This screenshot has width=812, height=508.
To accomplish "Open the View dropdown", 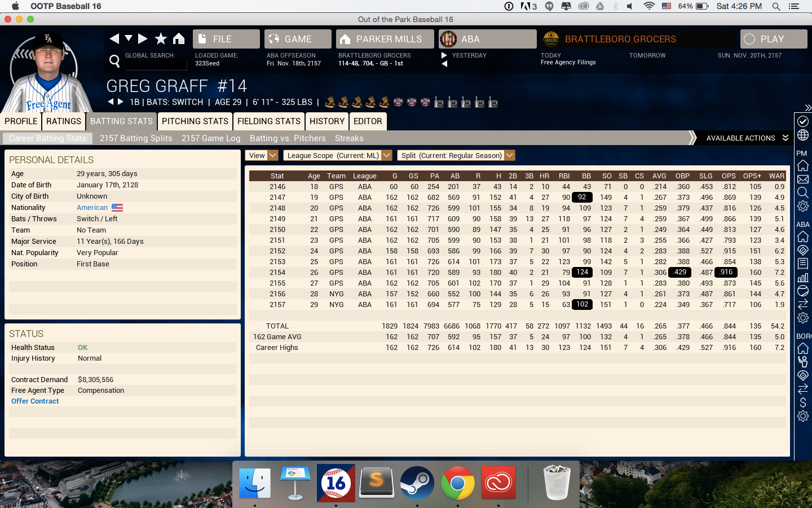I will 262,155.
